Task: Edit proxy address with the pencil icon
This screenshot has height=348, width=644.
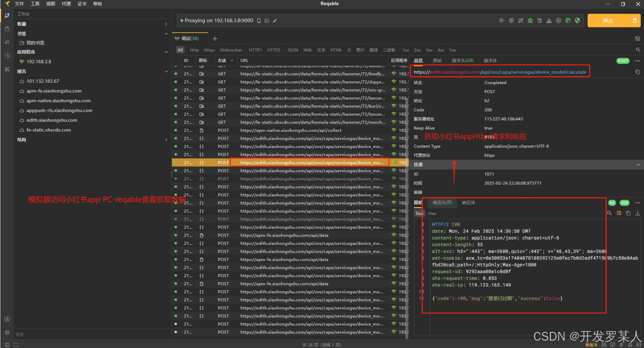Action: [275, 21]
